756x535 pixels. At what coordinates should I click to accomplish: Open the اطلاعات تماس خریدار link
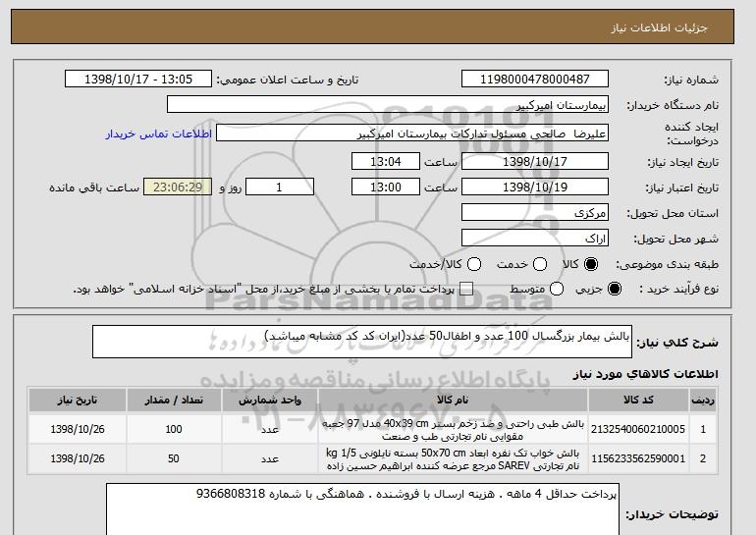[x=159, y=134]
